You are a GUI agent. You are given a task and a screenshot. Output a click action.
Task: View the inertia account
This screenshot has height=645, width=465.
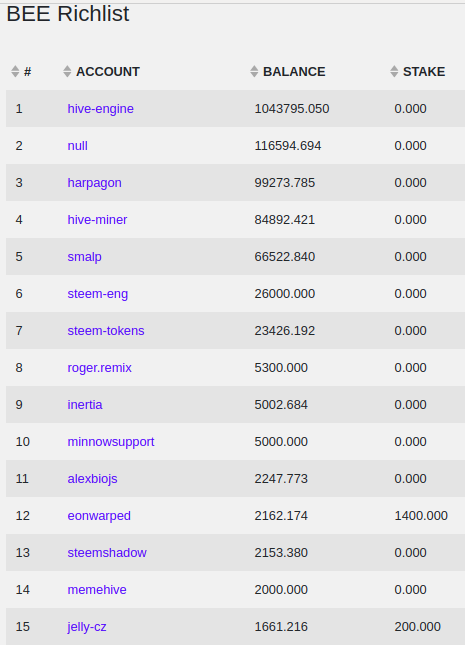click(85, 405)
